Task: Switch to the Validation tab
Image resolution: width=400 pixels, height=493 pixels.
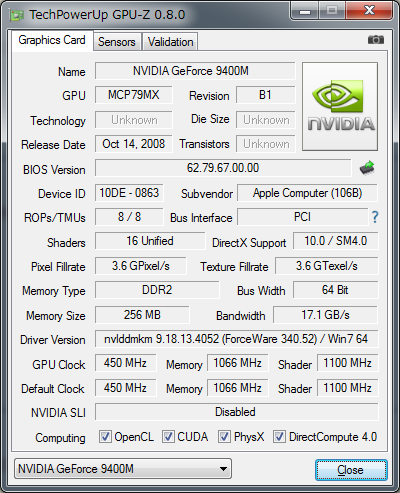Action: pos(170,42)
